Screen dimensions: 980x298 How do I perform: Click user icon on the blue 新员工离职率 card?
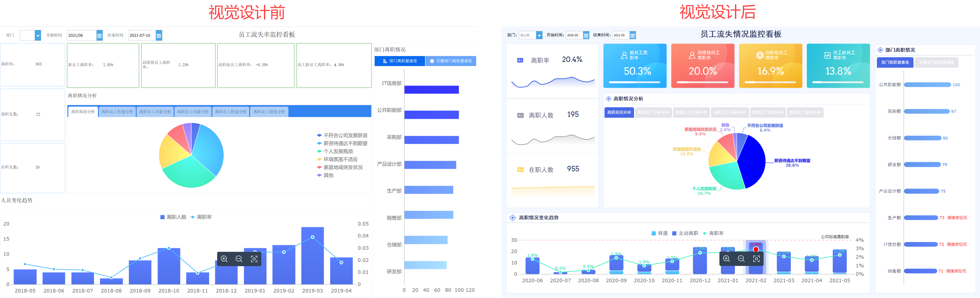(624, 55)
